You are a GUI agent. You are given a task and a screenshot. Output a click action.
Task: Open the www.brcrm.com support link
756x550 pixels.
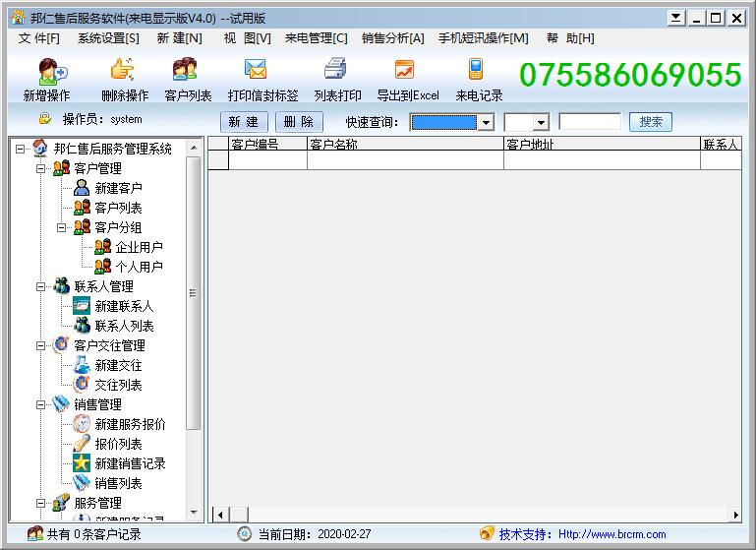pyautogui.click(x=611, y=534)
